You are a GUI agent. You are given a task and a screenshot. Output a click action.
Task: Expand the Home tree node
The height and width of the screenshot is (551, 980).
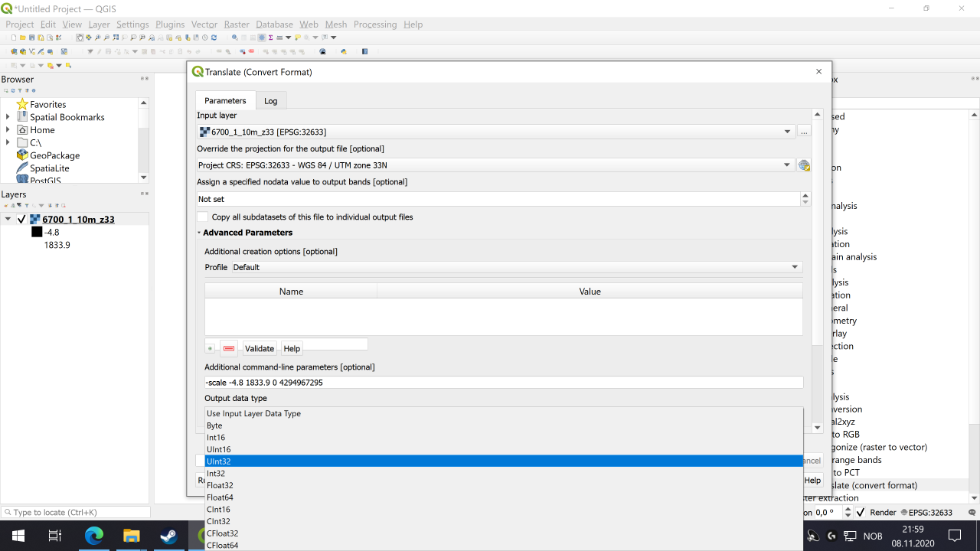tap(8, 130)
